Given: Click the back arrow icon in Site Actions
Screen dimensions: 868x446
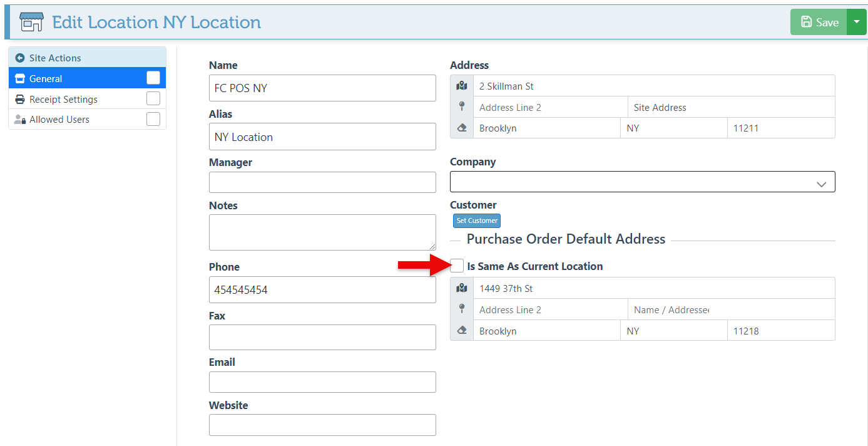Looking at the screenshot, I should click(20, 58).
